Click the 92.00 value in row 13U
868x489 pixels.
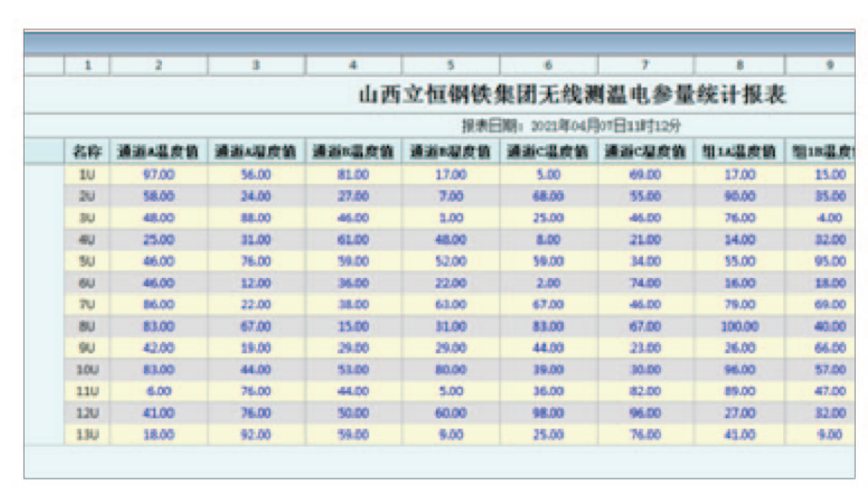pyautogui.click(x=256, y=434)
